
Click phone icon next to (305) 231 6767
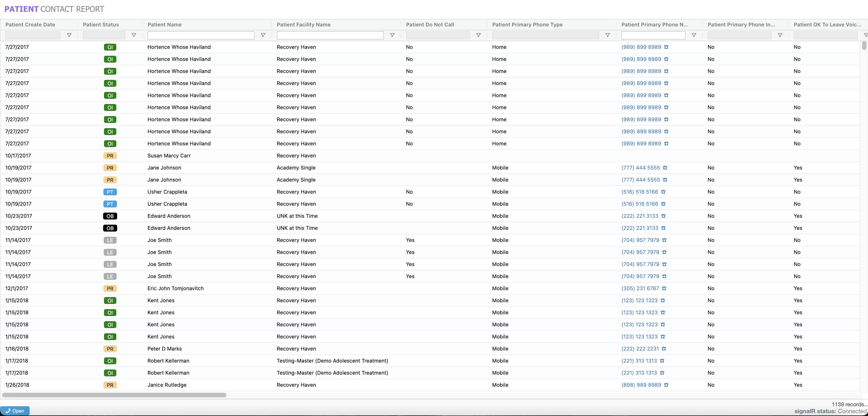tap(664, 288)
